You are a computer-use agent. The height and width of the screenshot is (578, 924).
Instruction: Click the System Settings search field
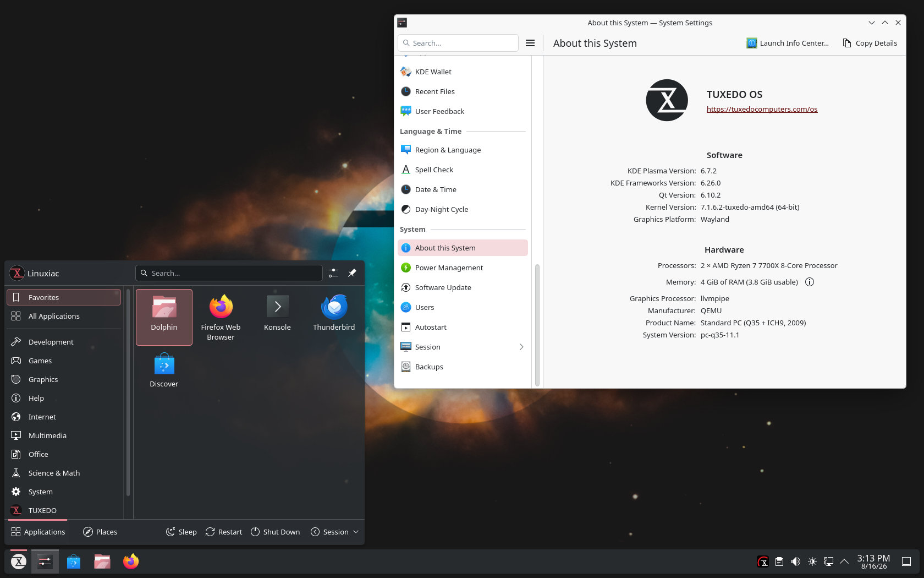458,43
